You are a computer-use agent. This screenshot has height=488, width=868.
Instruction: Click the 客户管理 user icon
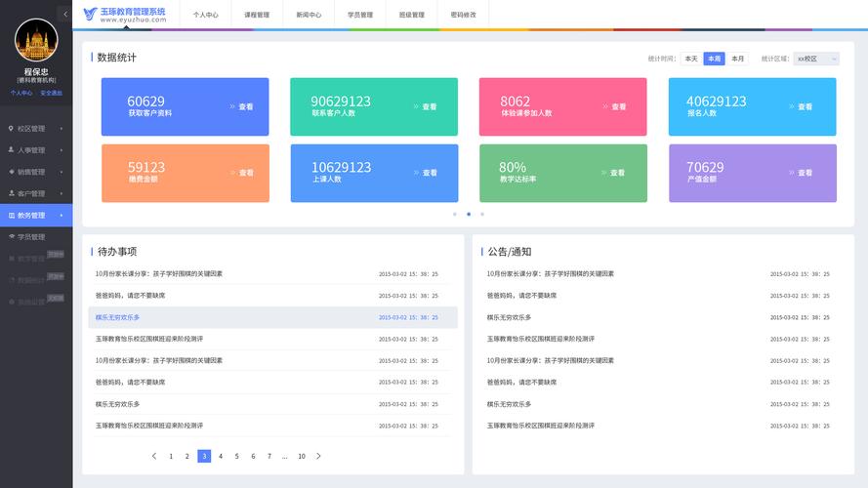click(11, 193)
